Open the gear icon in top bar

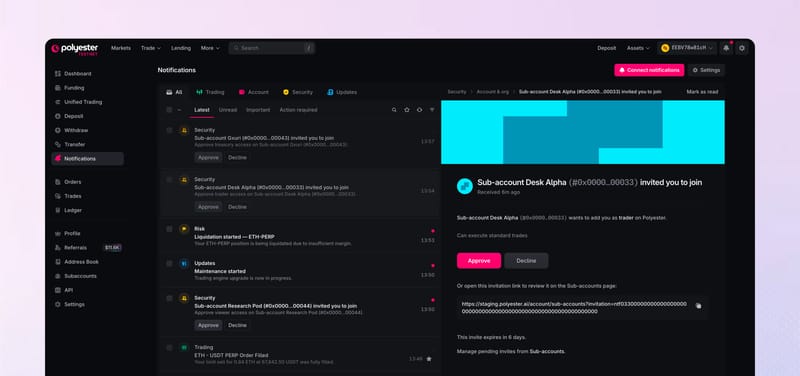[x=742, y=48]
